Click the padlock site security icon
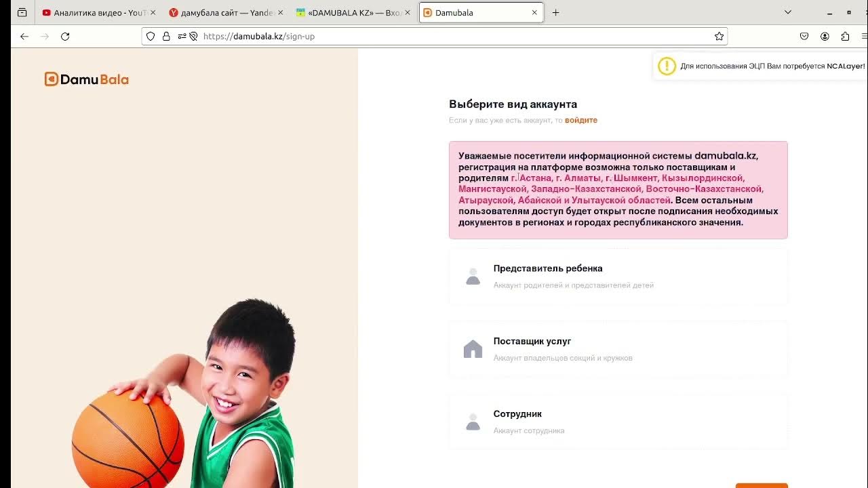The image size is (868, 488). click(166, 37)
